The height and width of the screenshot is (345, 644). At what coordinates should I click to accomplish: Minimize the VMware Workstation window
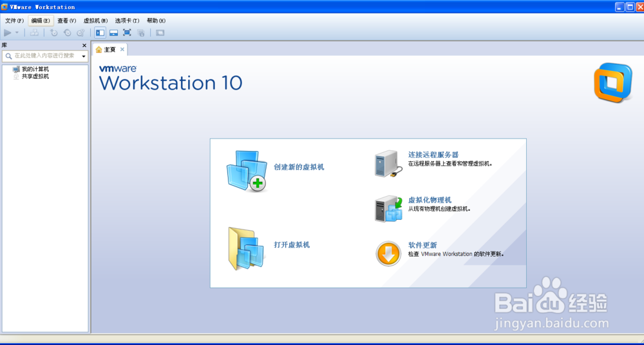pos(620,7)
